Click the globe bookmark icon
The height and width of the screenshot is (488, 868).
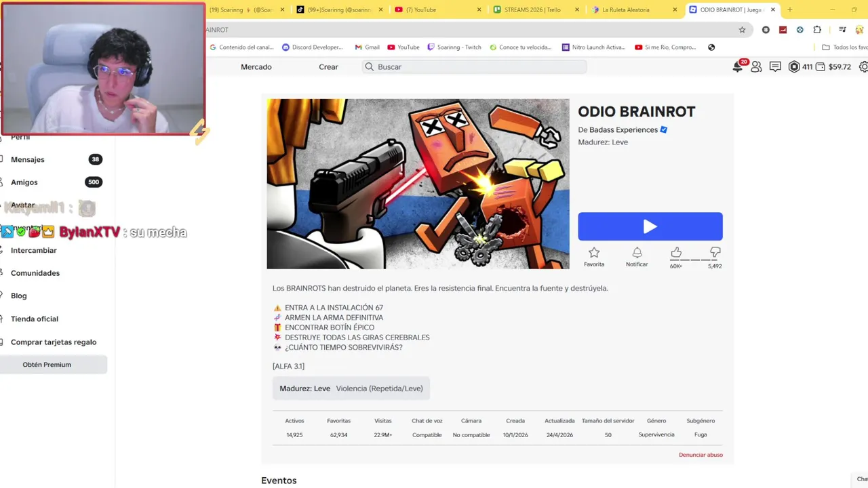pos(711,47)
